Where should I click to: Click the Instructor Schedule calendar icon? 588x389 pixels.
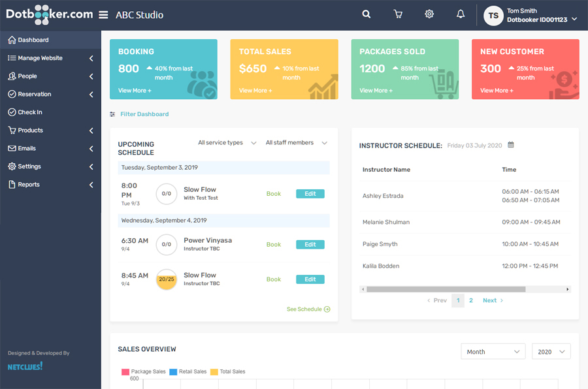(509, 145)
